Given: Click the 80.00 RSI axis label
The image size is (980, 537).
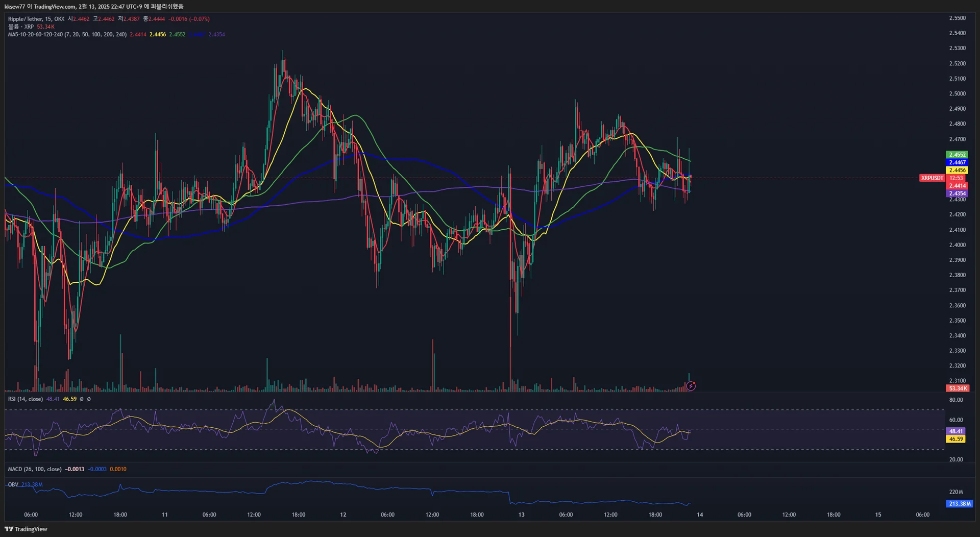Looking at the screenshot, I should pos(956,400).
